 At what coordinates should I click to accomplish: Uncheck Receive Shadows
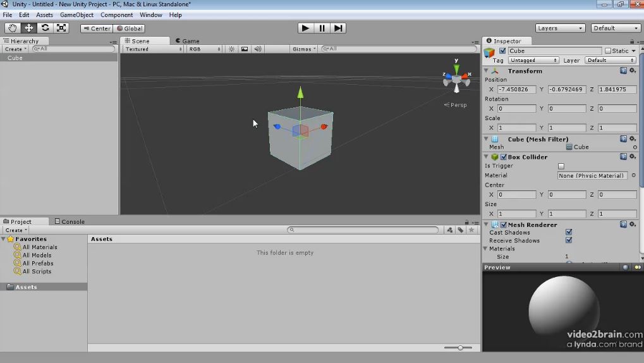569,240
